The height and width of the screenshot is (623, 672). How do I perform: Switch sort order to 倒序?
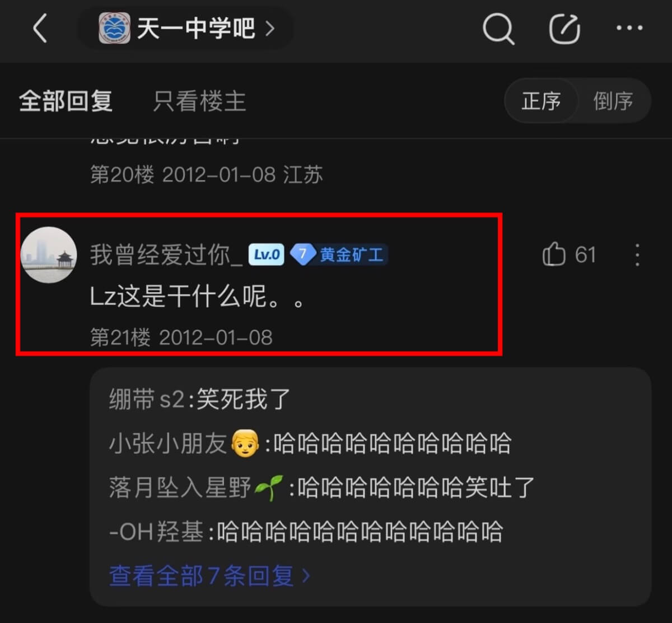click(613, 101)
